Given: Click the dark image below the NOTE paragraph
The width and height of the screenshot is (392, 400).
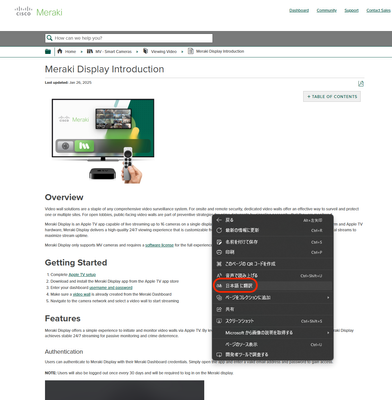Looking at the screenshot, I should point(124,390).
